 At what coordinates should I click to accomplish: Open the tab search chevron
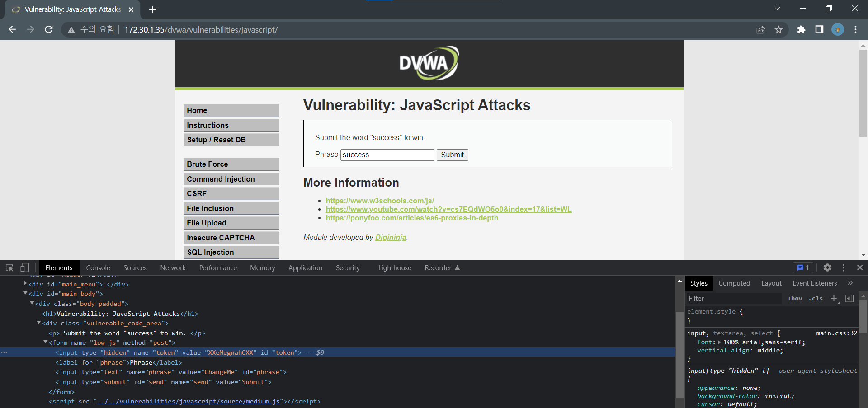777,9
